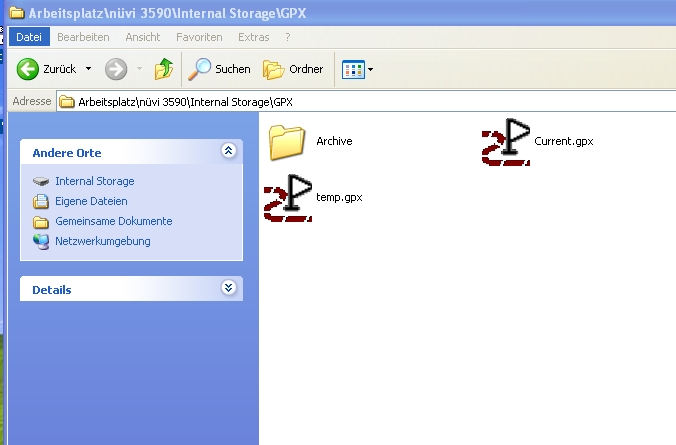Open the Favoriten menu
676x445 pixels.
(199, 37)
